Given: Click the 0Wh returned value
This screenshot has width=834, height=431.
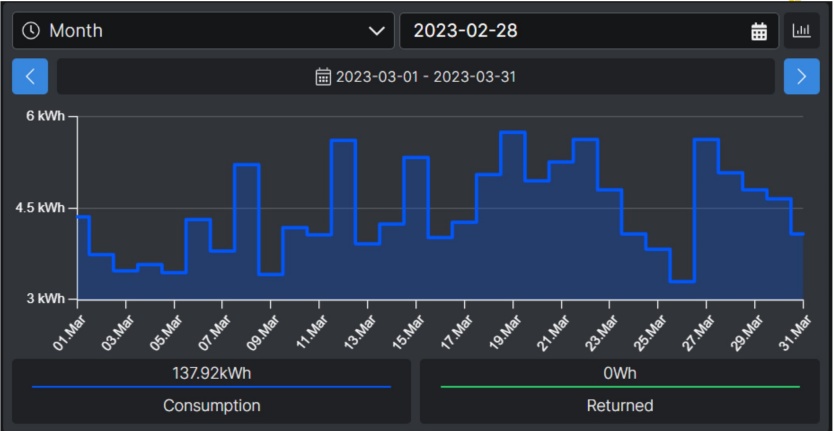Looking at the screenshot, I should click(x=620, y=374).
